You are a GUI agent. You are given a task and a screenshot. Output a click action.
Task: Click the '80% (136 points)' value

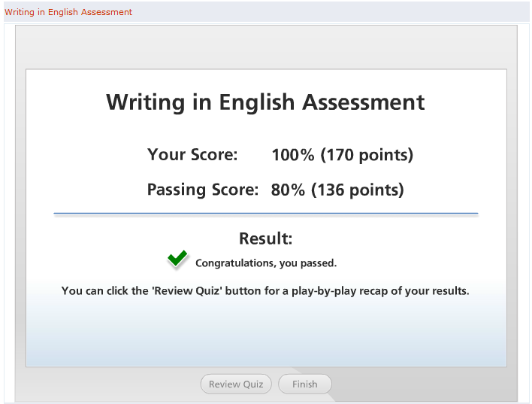pos(337,190)
